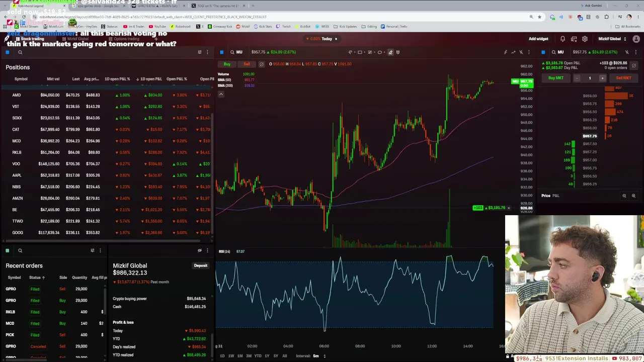Screen dimensions: 644x362
Task: Increase ladder order quantity with plus
Action: click(x=602, y=78)
